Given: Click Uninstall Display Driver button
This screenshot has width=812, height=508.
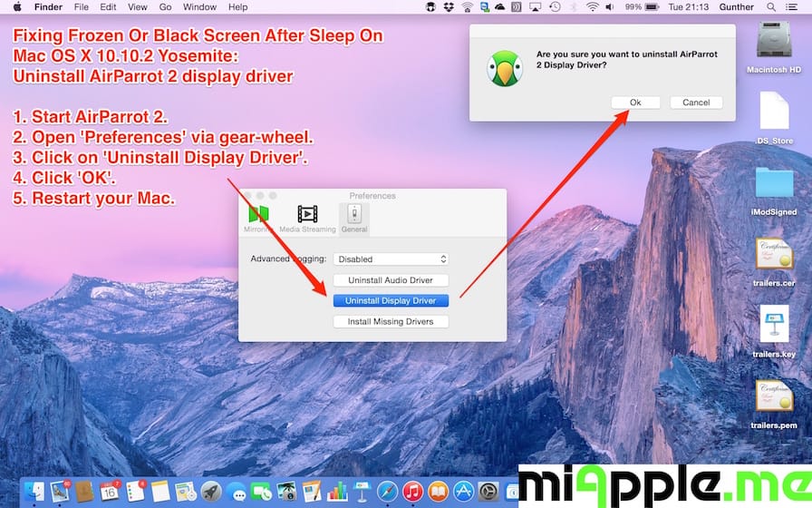Looking at the screenshot, I should (391, 300).
